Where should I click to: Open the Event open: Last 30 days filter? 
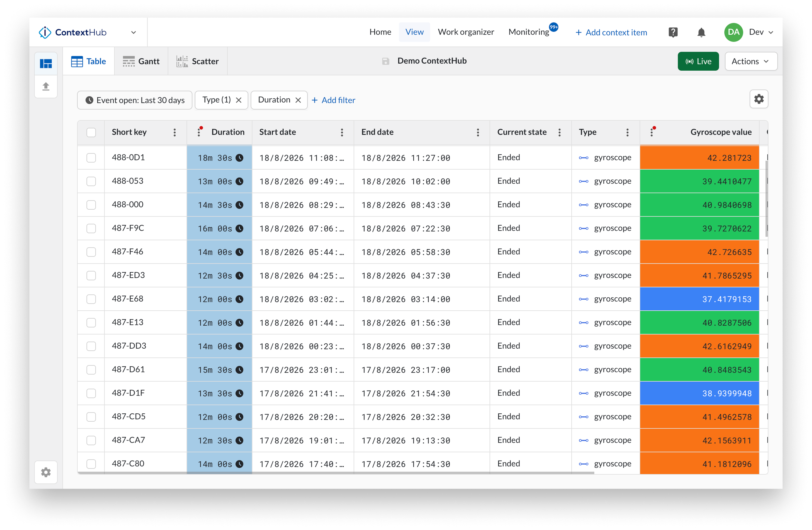tap(135, 100)
